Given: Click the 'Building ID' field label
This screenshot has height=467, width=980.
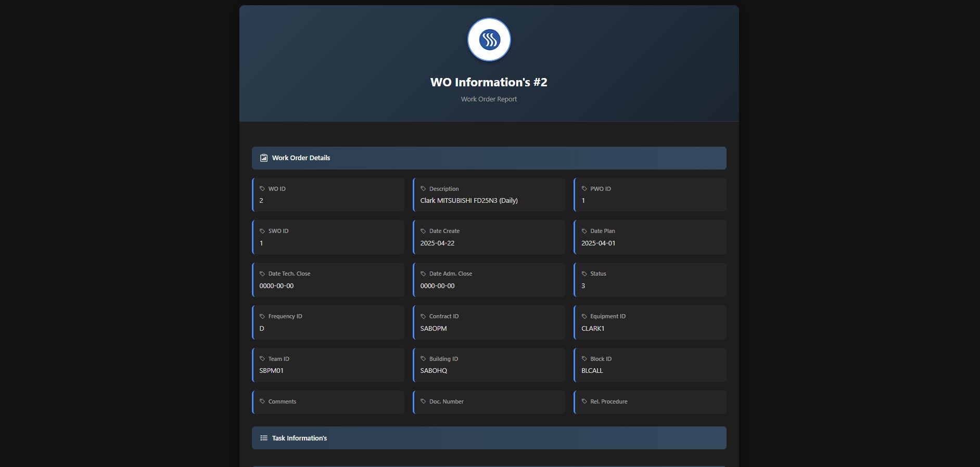Looking at the screenshot, I should click(x=443, y=359).
